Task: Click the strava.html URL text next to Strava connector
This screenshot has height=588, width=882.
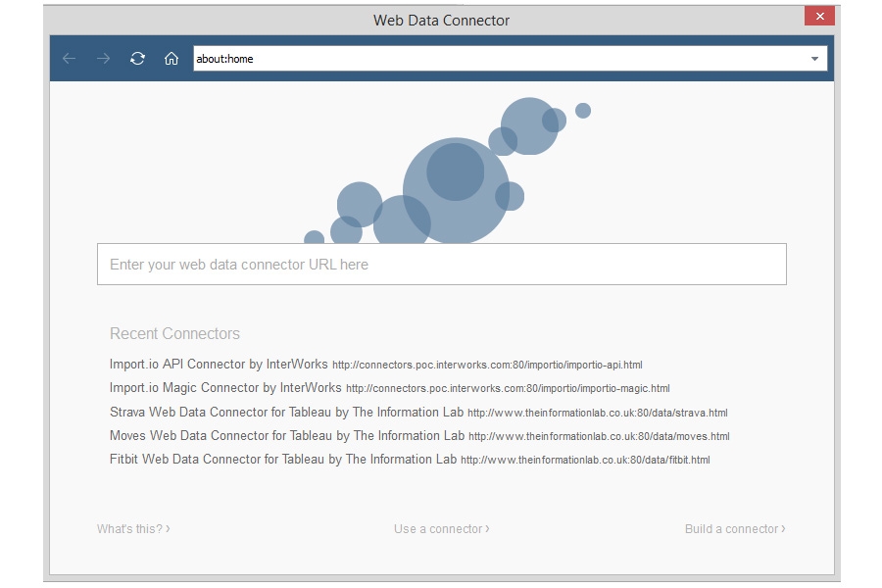Action: 598,413
